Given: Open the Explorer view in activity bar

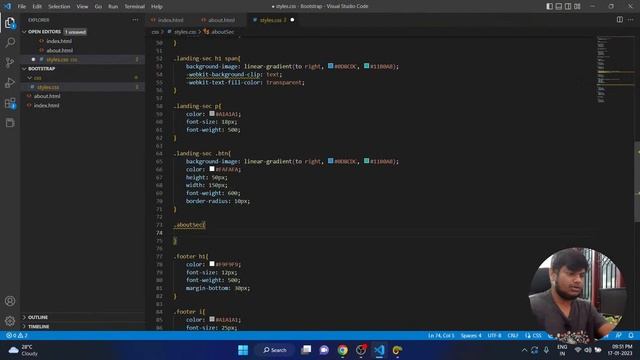Looking at the screenshot, I should coord(10,23).
